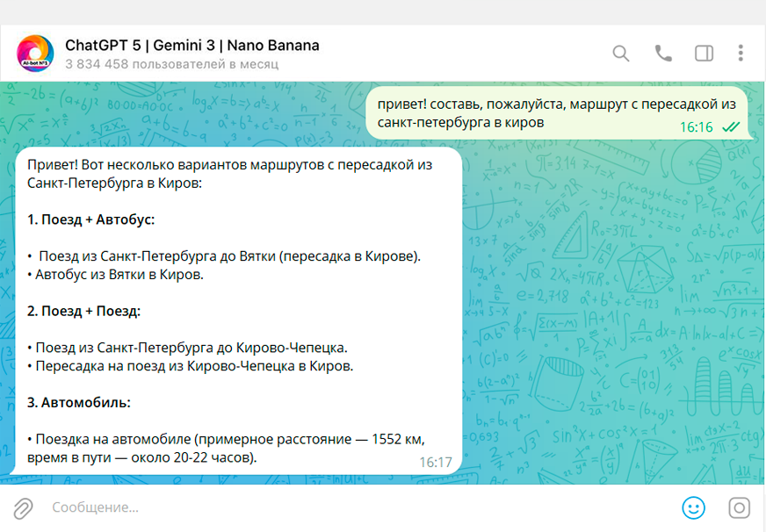
Task: Click the '2. Поезд + Поезд:' heading
Action: pos(83,311)
